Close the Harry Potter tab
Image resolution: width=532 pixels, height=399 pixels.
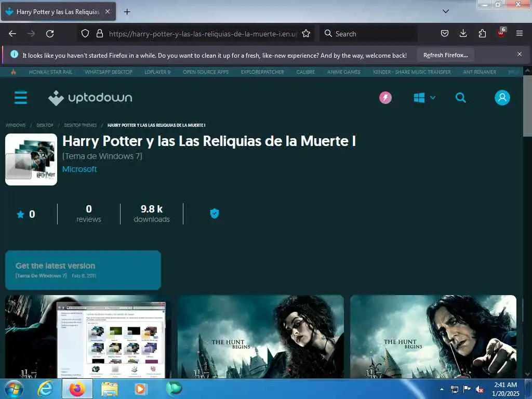click(108, 11)
